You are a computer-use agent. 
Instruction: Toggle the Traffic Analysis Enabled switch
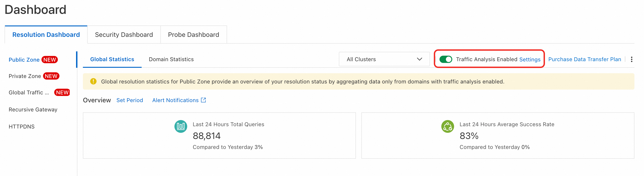pos(445,59)
